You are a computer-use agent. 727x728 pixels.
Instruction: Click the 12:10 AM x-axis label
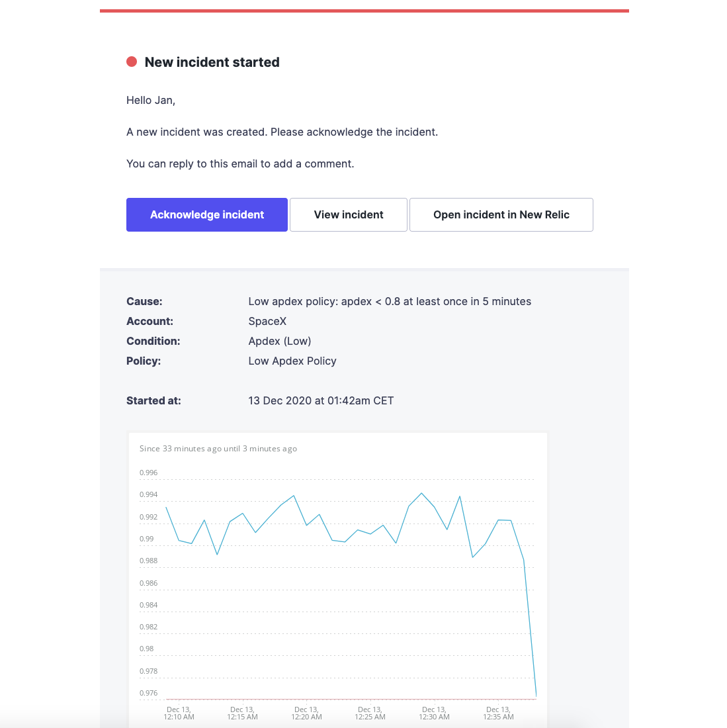(179, 713)
